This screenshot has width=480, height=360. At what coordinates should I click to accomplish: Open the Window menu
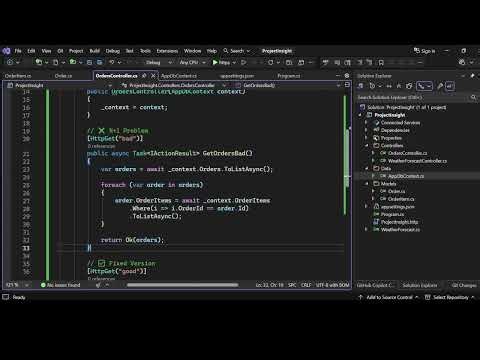click(x=192, y=51)
